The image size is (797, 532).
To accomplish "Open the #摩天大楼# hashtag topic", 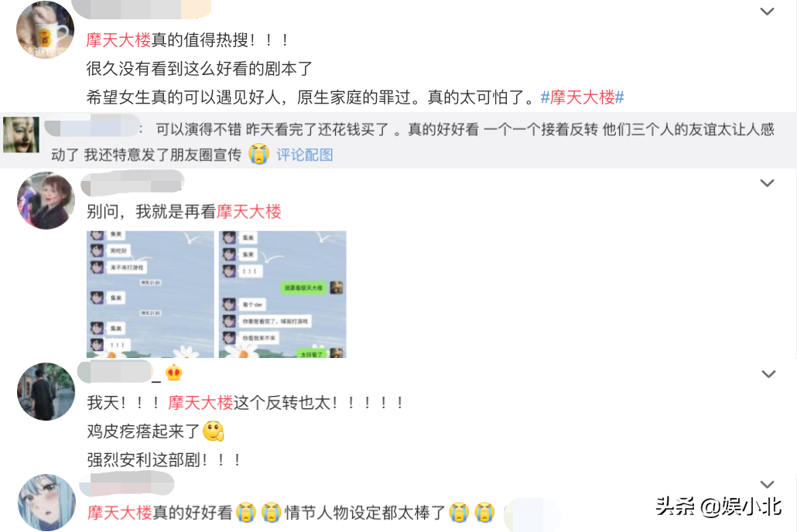I will (582, 97).
